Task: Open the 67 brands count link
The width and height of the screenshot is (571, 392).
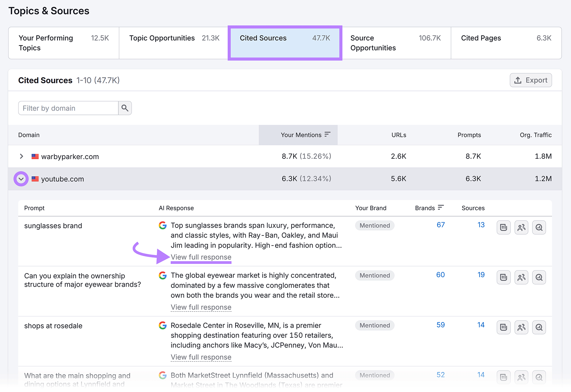Action: coord(441,225)
